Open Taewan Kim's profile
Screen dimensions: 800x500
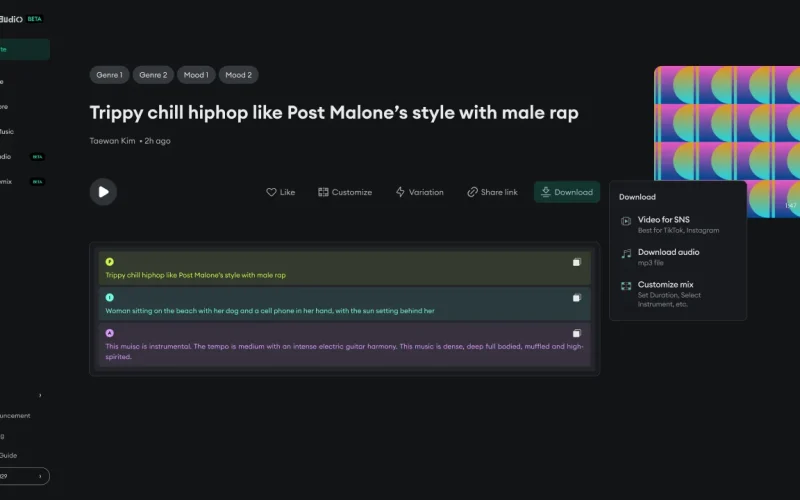pyautogui.click(x=112, y=141)
